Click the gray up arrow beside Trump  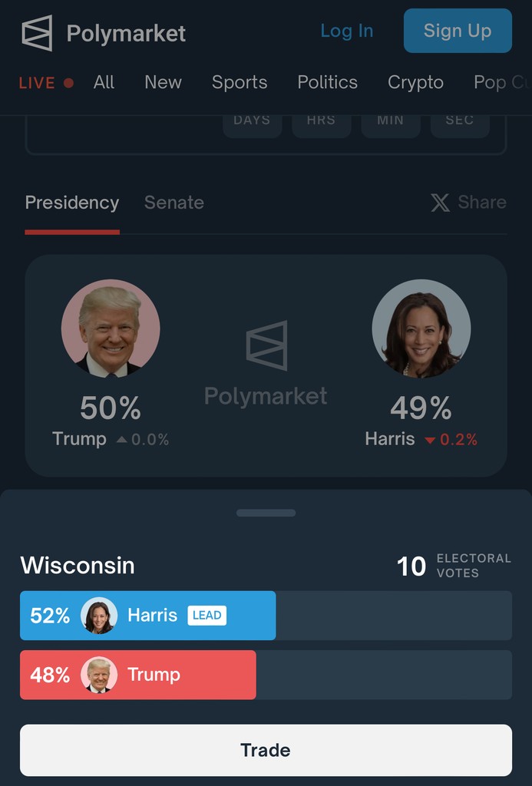[x=121, y=440]
